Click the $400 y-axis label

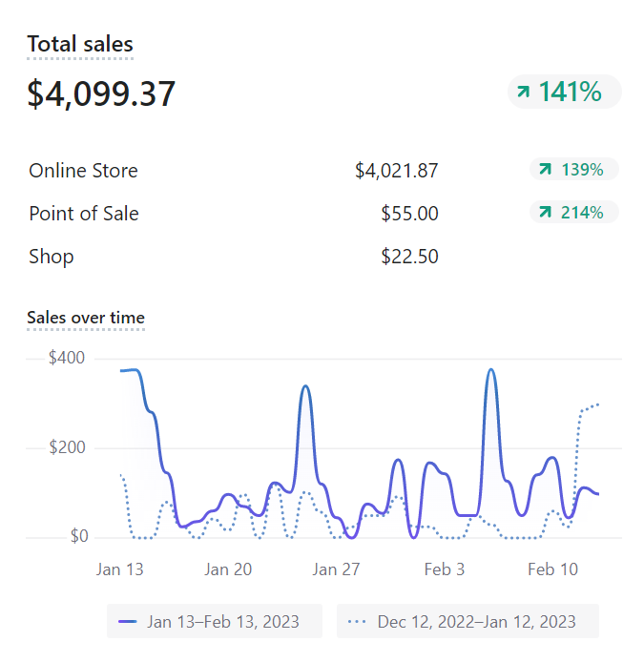point(67,359)
